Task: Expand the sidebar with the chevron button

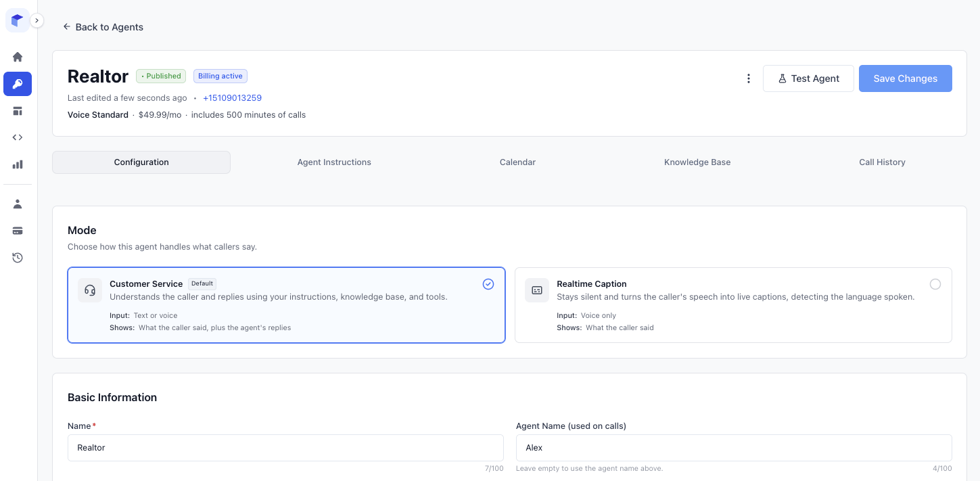Action: click(37, 20)
